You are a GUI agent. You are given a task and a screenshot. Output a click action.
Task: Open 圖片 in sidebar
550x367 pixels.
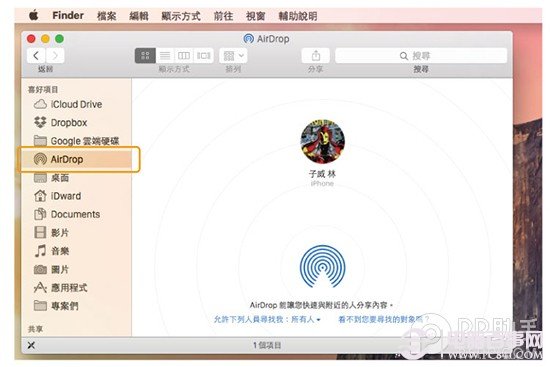[76, 269]
